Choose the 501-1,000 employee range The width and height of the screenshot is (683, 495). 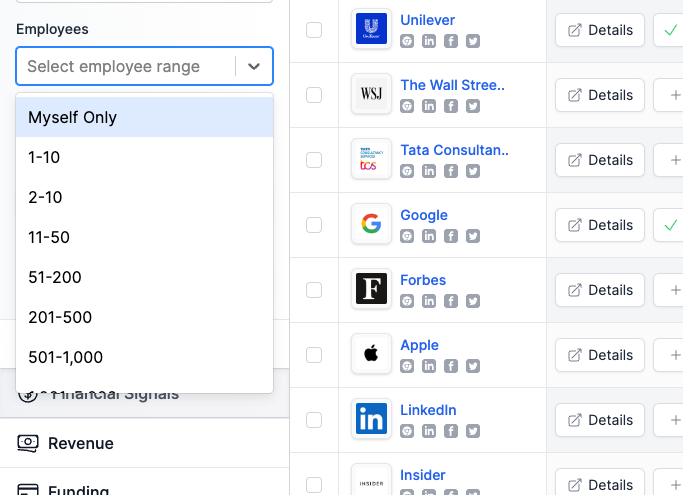(x=144, y=357)
